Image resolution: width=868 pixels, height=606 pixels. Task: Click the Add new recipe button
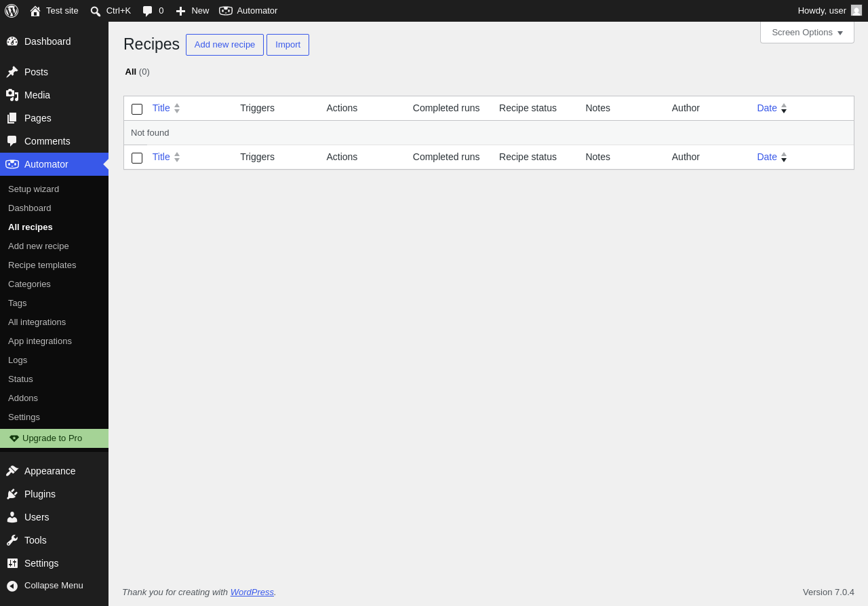(224, 45)
